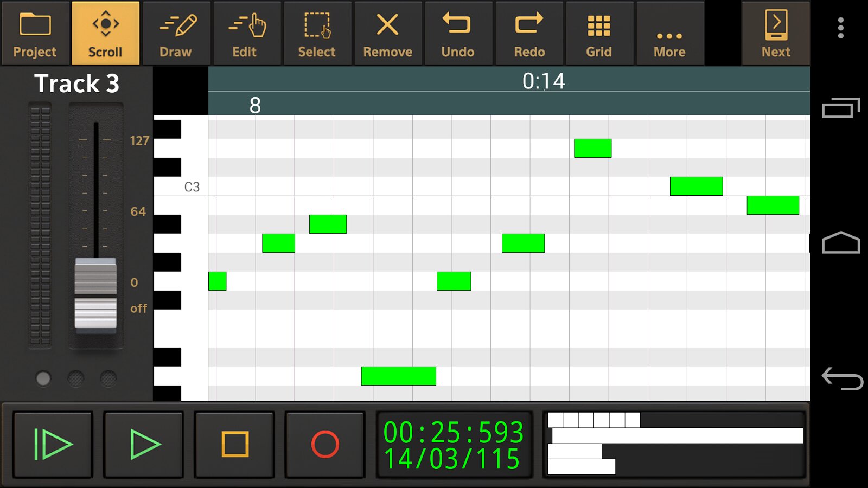Open the three-dot overflow menu

pos(840,28)
